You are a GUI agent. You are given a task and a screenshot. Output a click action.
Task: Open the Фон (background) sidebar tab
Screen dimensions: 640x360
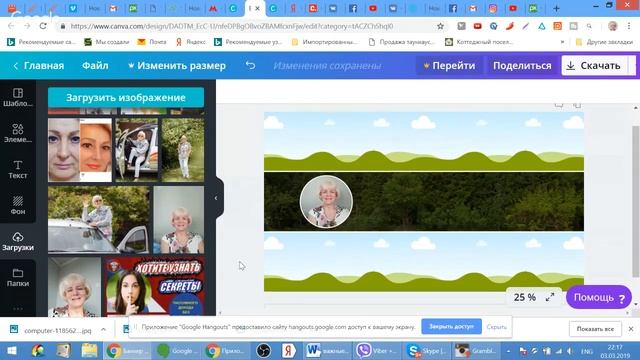pos(18,205)
